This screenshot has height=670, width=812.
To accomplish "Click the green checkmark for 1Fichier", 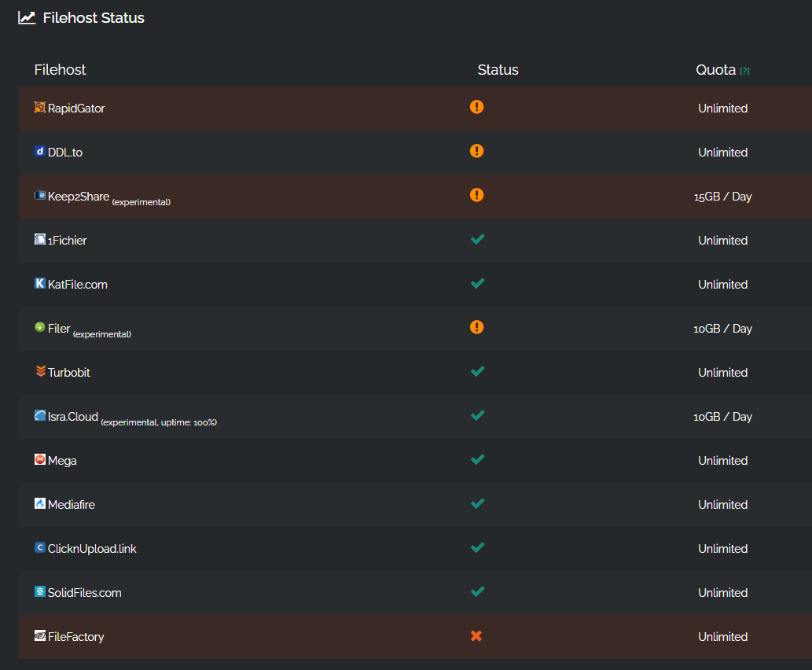I will (477, 239).
